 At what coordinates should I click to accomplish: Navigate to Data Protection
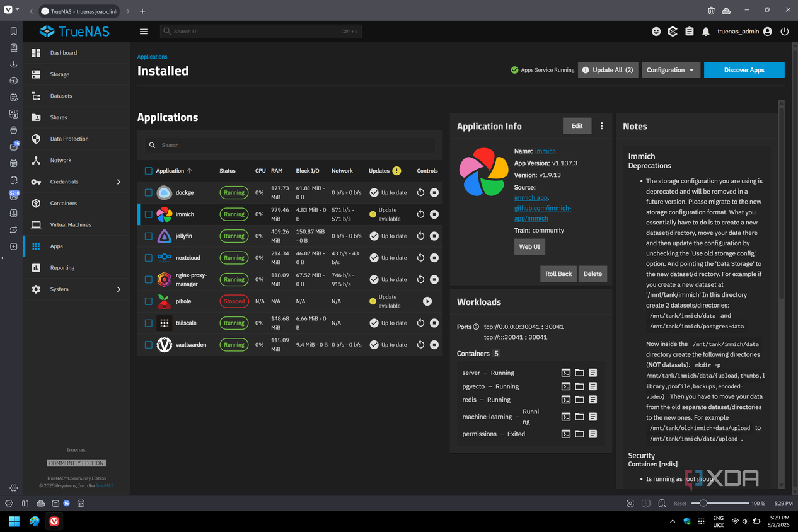coord(76,139)
